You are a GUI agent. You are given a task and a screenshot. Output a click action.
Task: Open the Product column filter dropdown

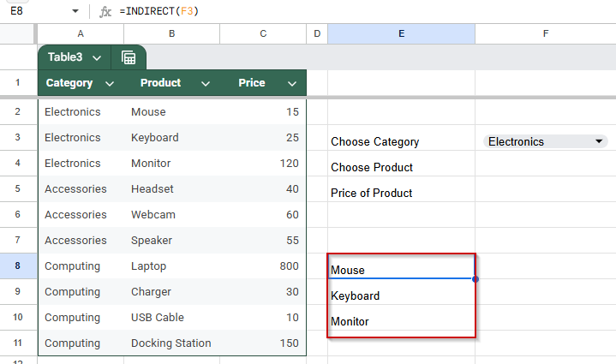(206, 83)
